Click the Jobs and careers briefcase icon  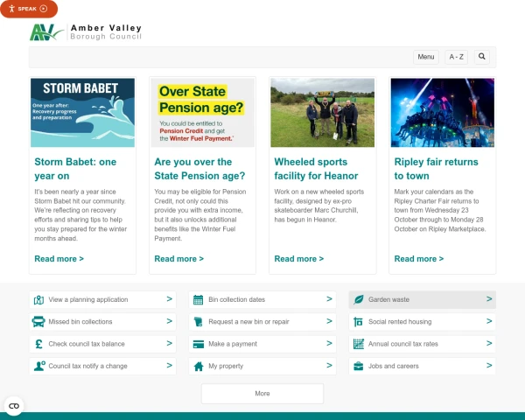[359, 366]
